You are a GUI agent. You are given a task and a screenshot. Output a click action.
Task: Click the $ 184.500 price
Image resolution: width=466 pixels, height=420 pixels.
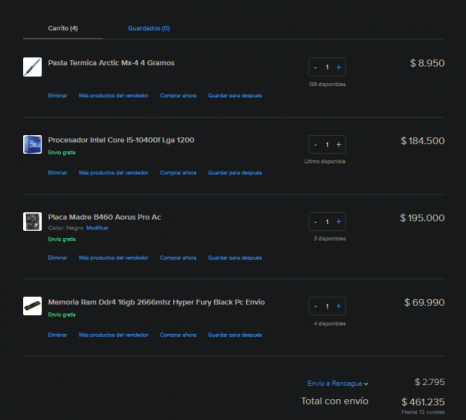(423, 141)
